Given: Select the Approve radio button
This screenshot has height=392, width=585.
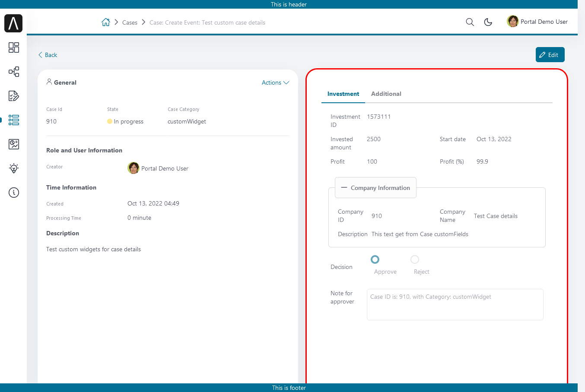Looking at the screenshot, I should tap(375, 259).
